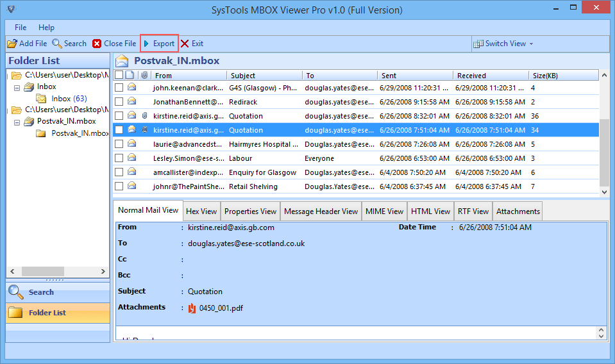615x364 pixels.
Task: Click the Postvak_IN.mbox heading mail icon
Action: click(x=122, y=61)
